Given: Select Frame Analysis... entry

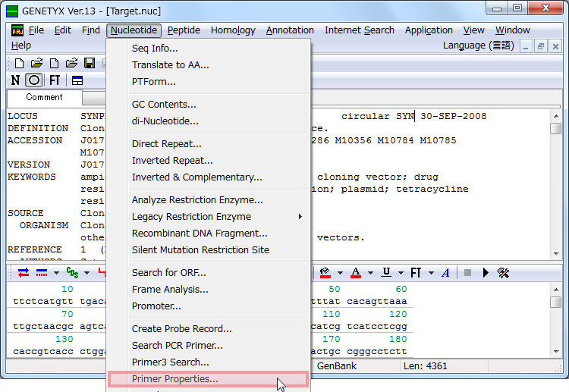Looking at the screenshot, I should 209,290.
